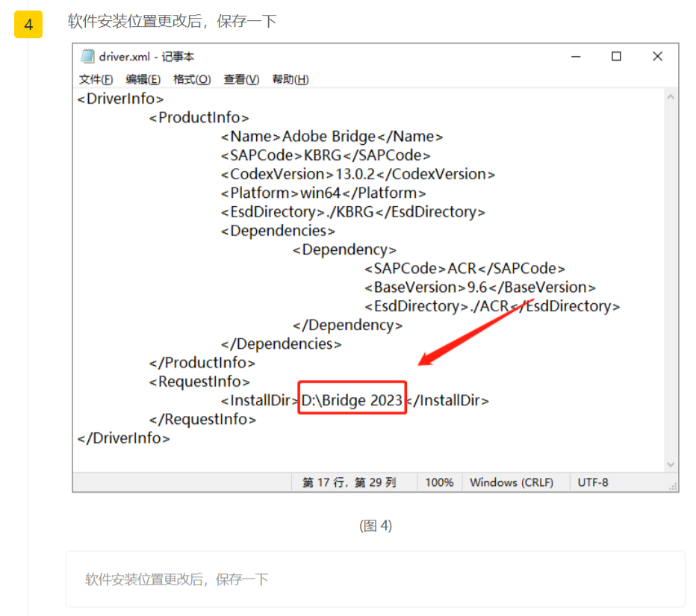Click the SAPCode ACR line
This screenshot has height=616, width=696.
point(464,269)
